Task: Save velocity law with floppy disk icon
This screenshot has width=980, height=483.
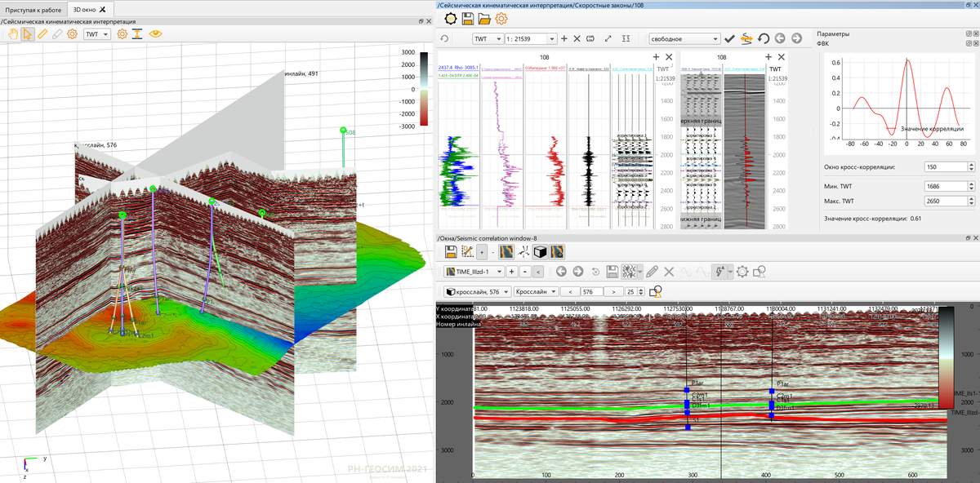Action: (x=468, y=19)
